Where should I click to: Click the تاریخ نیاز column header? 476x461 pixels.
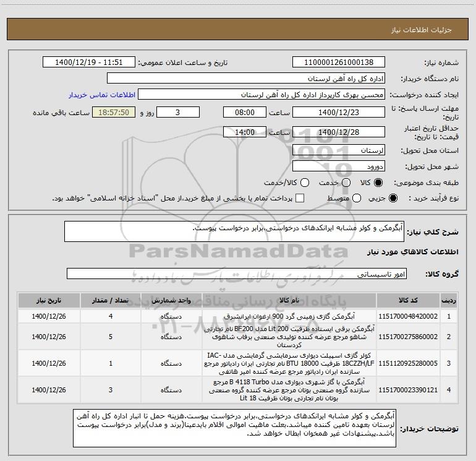click(x=49, y=301)
